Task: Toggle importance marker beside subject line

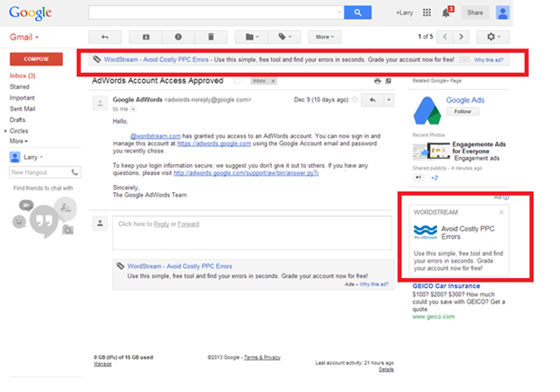Action: (237, 81)
